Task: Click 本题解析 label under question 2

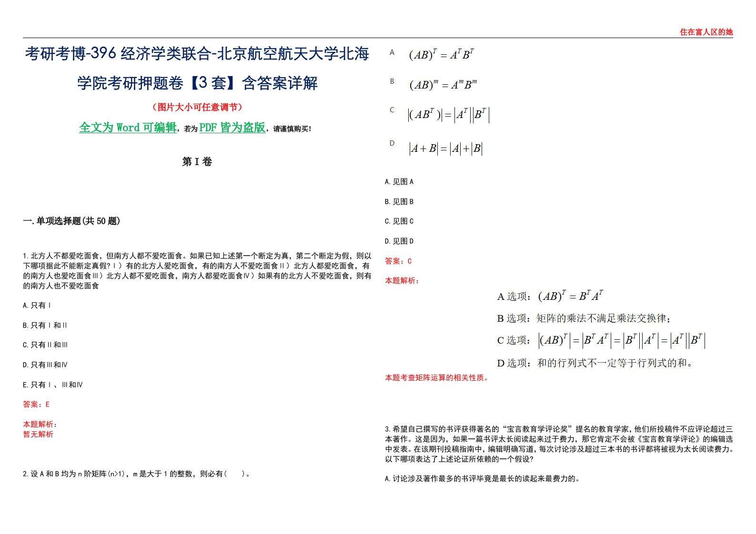Action: pos(402,281)
